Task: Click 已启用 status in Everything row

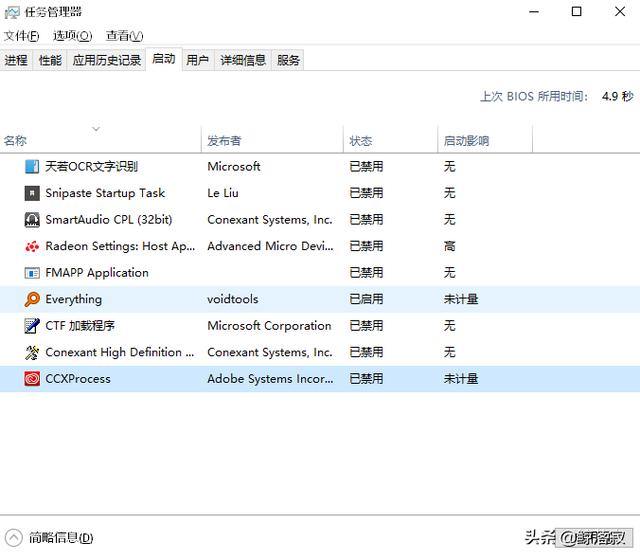Action: pos(366,299)
